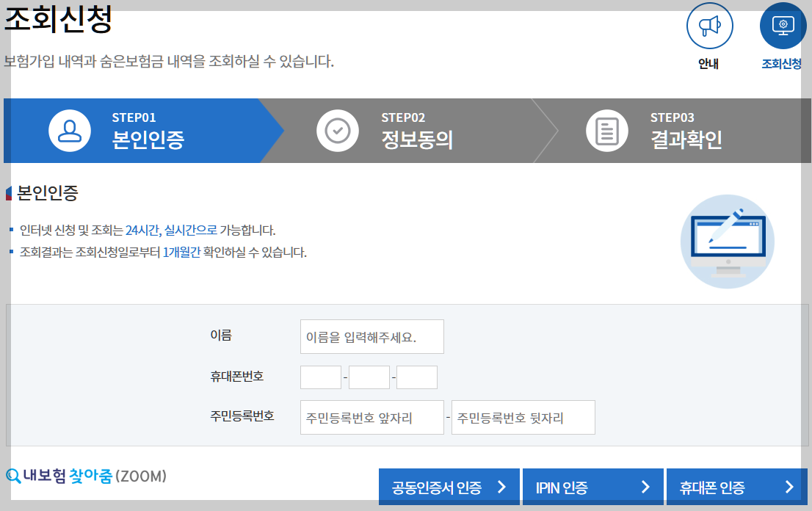Image resolution: width=812 pixels, height=511 pixels.
Task: Click the checkmark icon in STEP02 정보동의
Action: [x=338, y=131]
